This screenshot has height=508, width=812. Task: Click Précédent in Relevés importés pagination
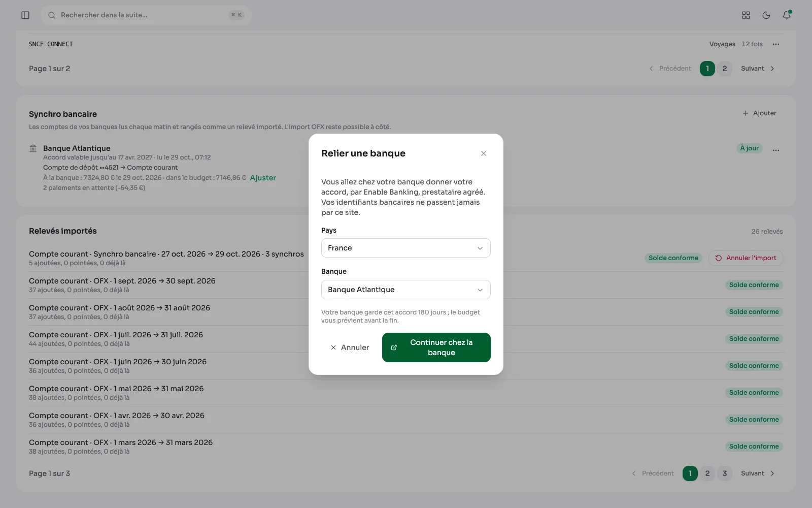653,473
